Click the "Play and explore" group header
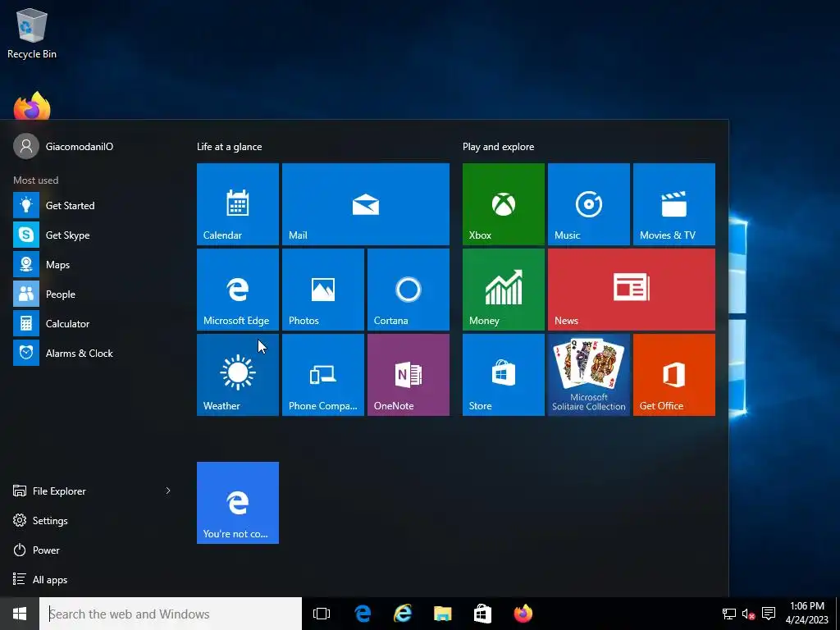This screenshot has width=840, height=630. click(498, 146)
